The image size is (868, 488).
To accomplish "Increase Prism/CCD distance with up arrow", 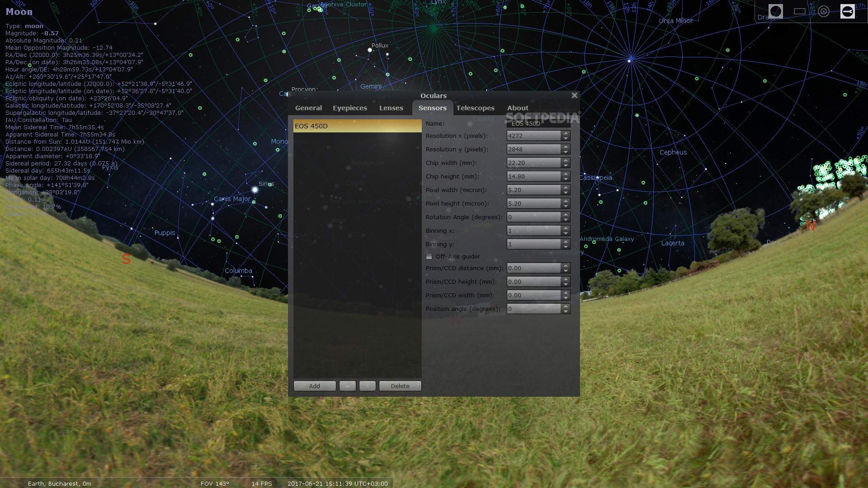I will click(566, 266).
